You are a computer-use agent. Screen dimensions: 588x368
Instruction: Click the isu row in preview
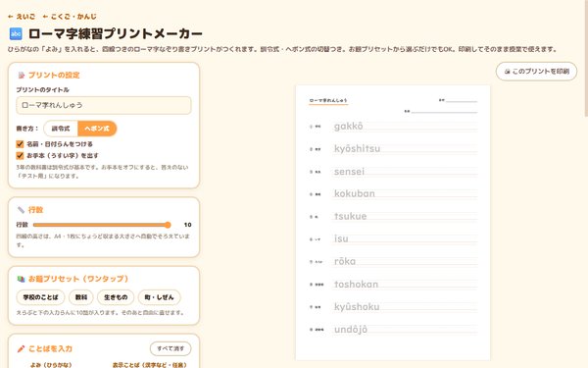pyautogui.click(x=393, y=238)
